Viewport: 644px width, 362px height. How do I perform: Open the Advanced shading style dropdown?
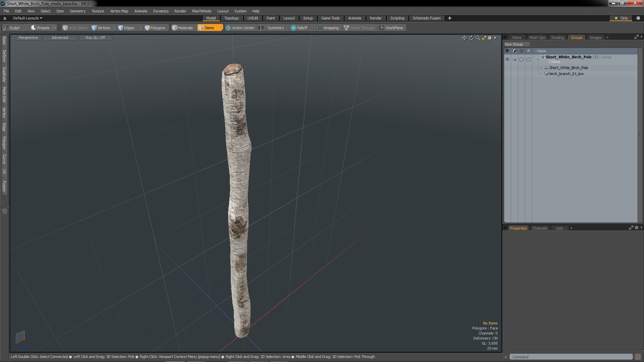pyautogui.click(x=60, y=38)
